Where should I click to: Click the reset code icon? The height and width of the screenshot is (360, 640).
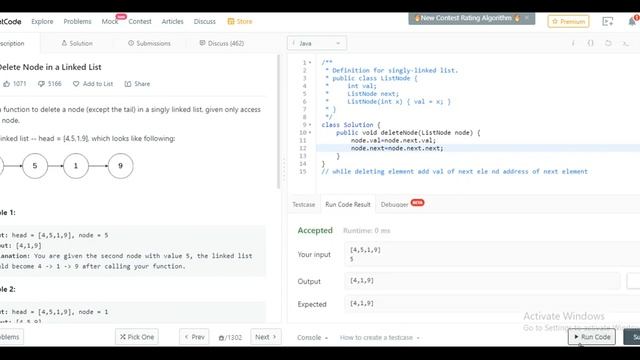tap(608, 43)
